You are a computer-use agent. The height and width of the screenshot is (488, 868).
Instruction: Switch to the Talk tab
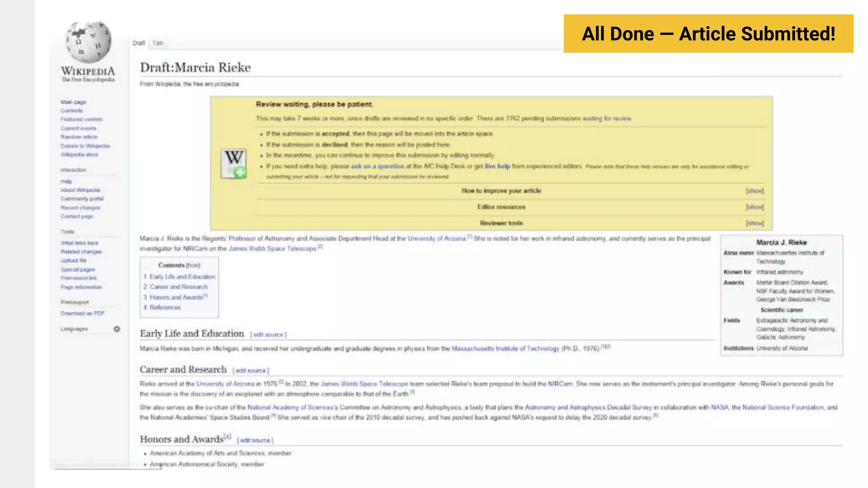158,43
